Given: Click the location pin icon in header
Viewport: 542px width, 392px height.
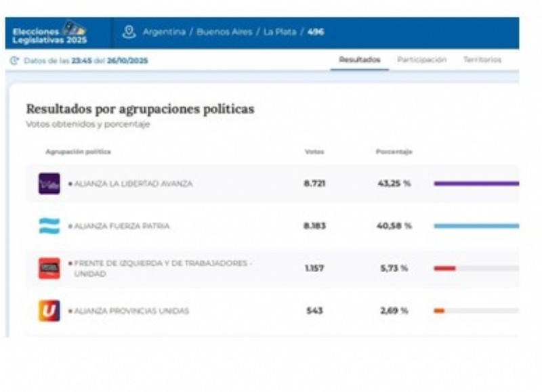Looking at the screenshot, I should pyautogui.click(x=129, y=32).
